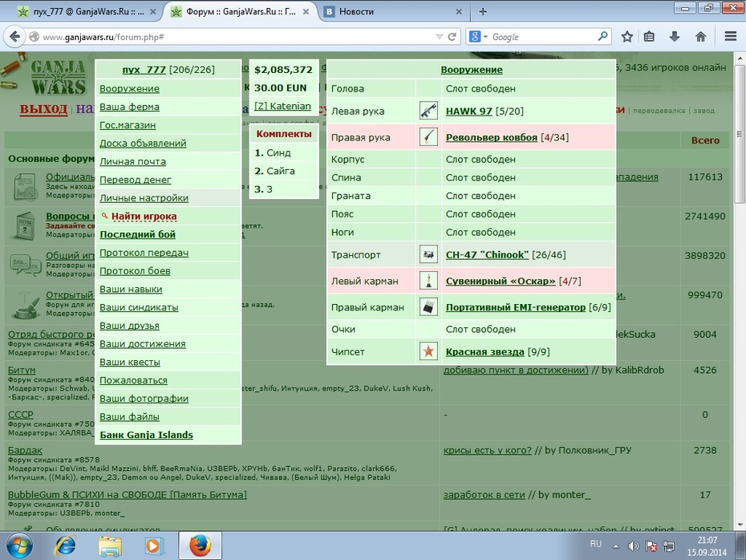The width and height of the screenshot is (746, 560).
Task: Open Internet Explorer from the taskbar
Action: (x=65, y=546)
